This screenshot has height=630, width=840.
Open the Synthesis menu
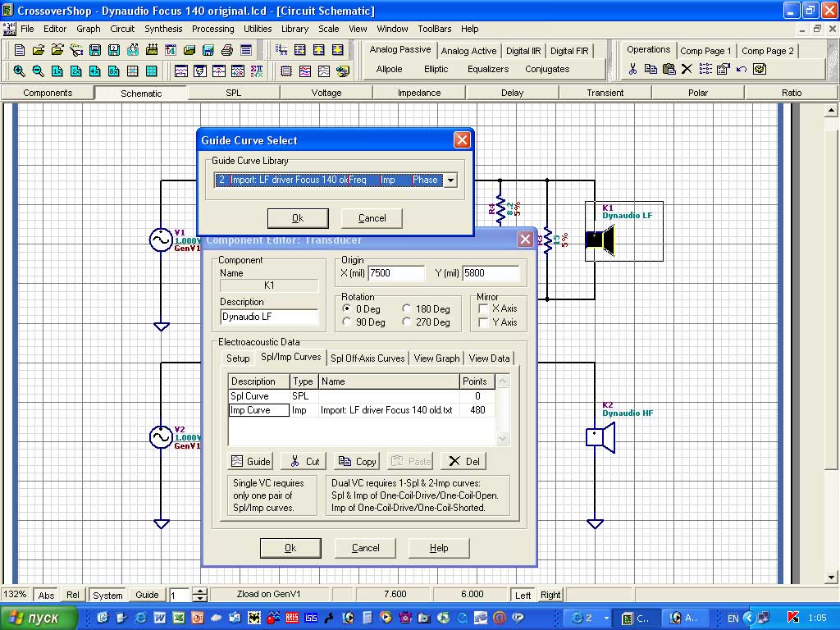163,29
